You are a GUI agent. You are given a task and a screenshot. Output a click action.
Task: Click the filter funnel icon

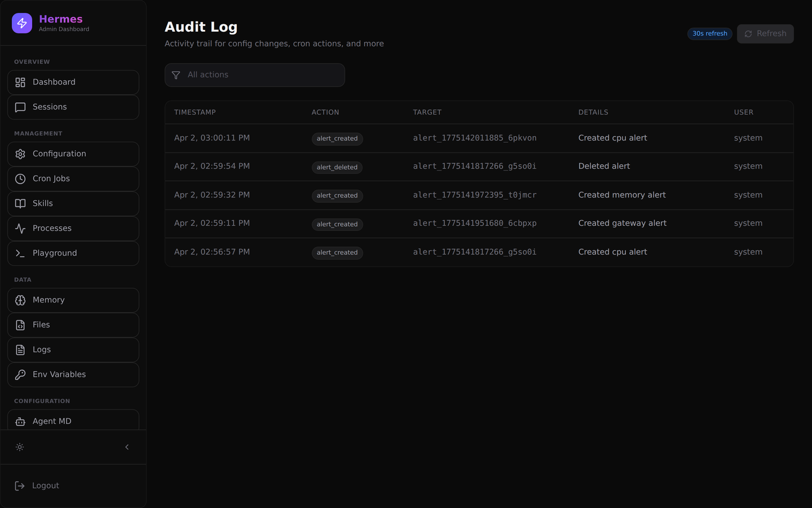(176, 75)
